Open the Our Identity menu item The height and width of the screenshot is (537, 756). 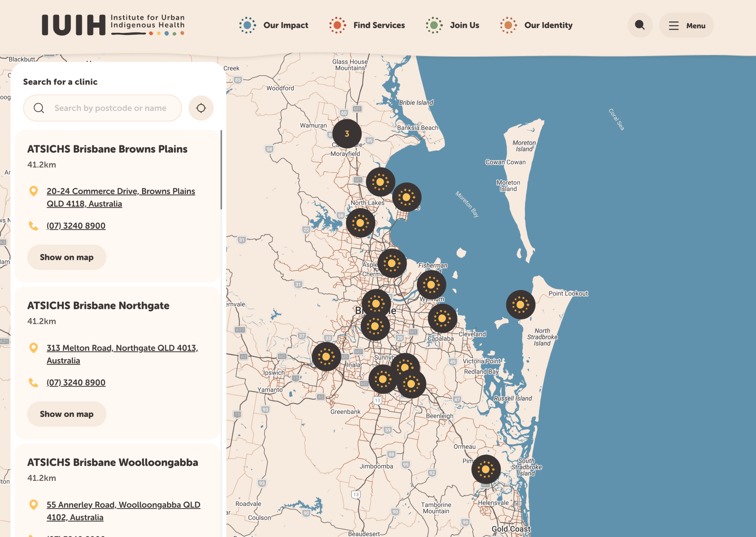point(536,25)
